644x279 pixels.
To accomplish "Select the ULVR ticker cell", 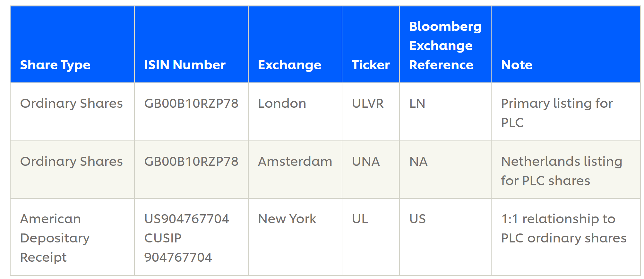I will click(x=368, y=104).
